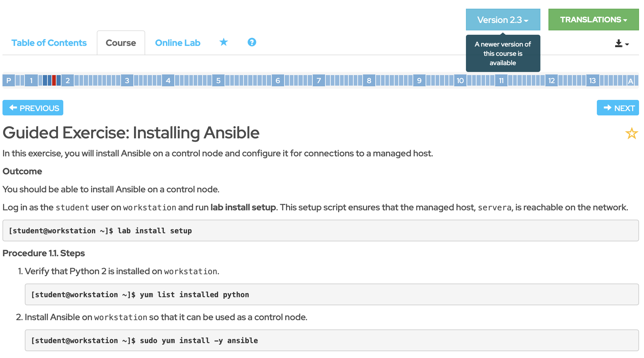Select the Course tab
644x358 pixels.
tap(121, 43)
